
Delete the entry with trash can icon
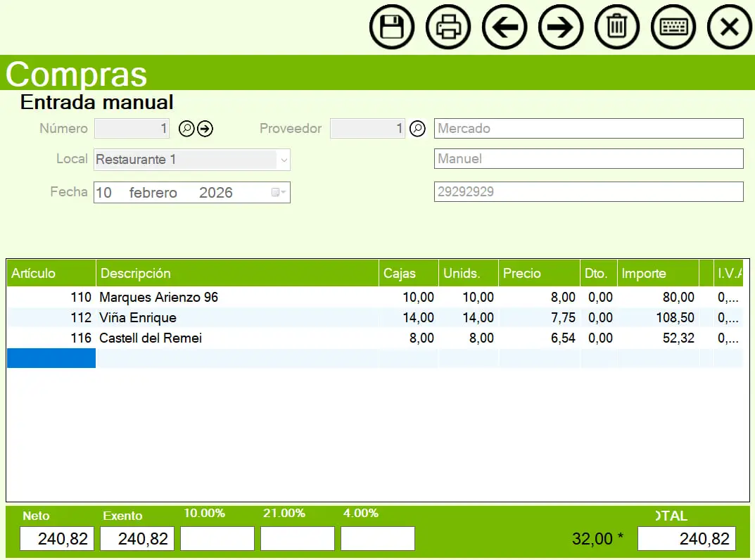[617, 27]
